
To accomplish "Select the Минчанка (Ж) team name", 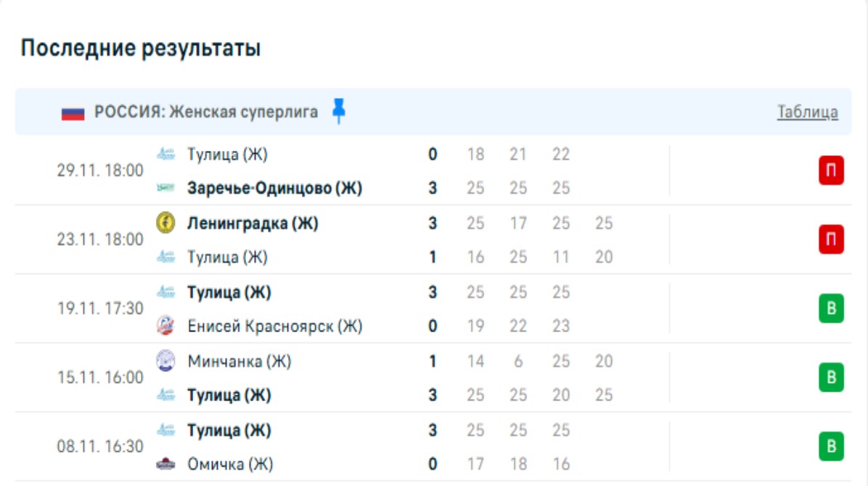I will pos(239,361).
